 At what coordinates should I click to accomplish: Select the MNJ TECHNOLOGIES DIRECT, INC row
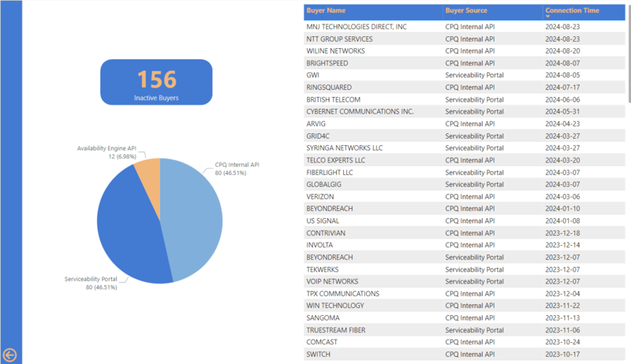(357, 27)
